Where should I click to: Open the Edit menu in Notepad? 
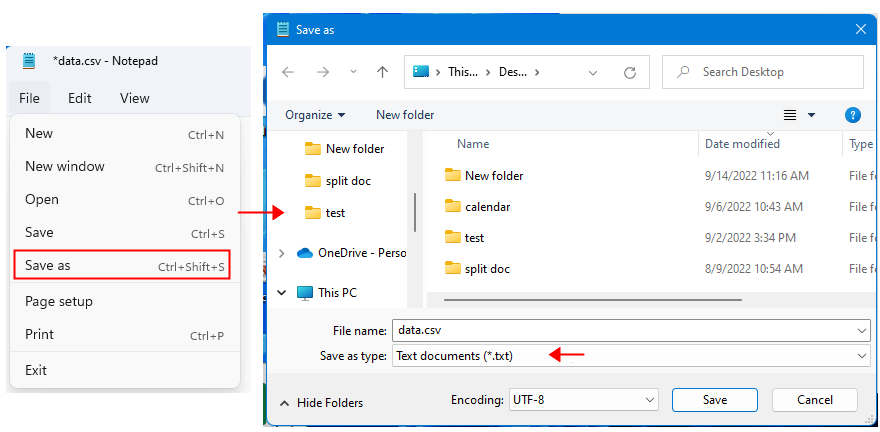[x=80, y=98]
